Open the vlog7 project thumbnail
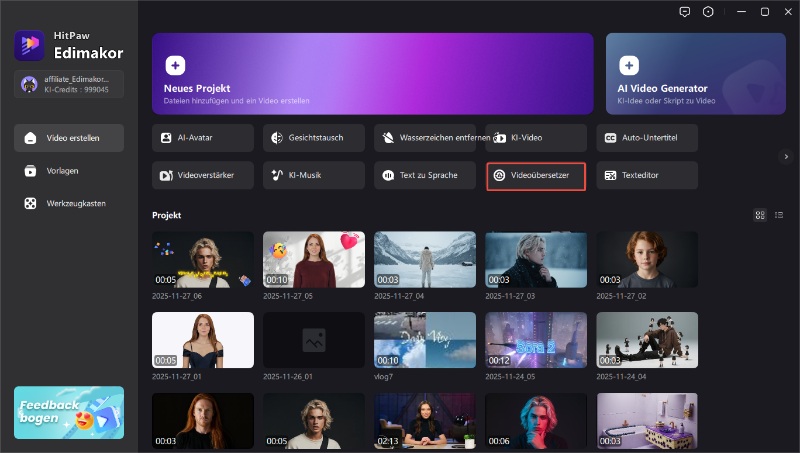800x453 pixels. tap(424, 340)
